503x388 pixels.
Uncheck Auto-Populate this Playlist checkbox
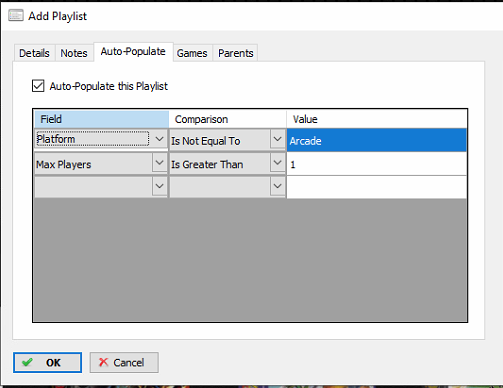click(38, 86)
